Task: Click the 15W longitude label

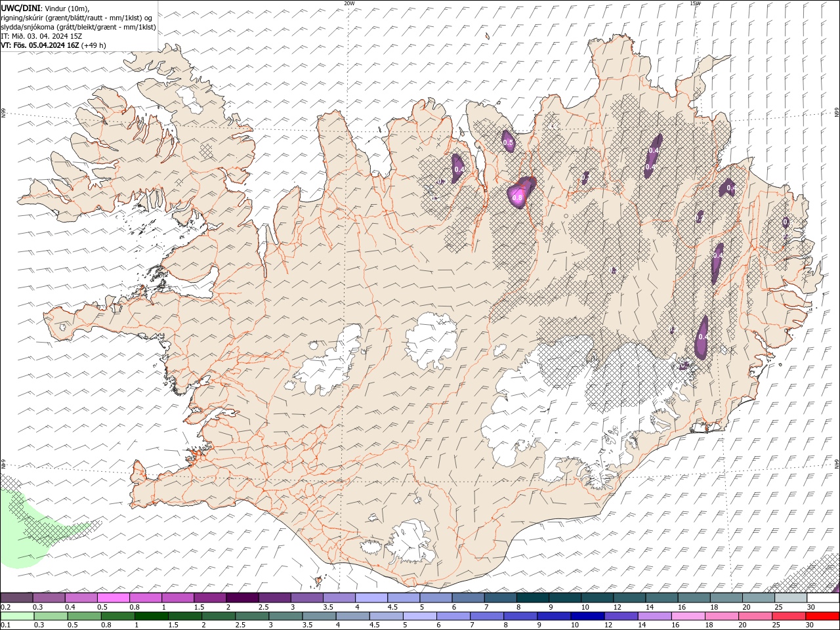Action: pos(695,3)
